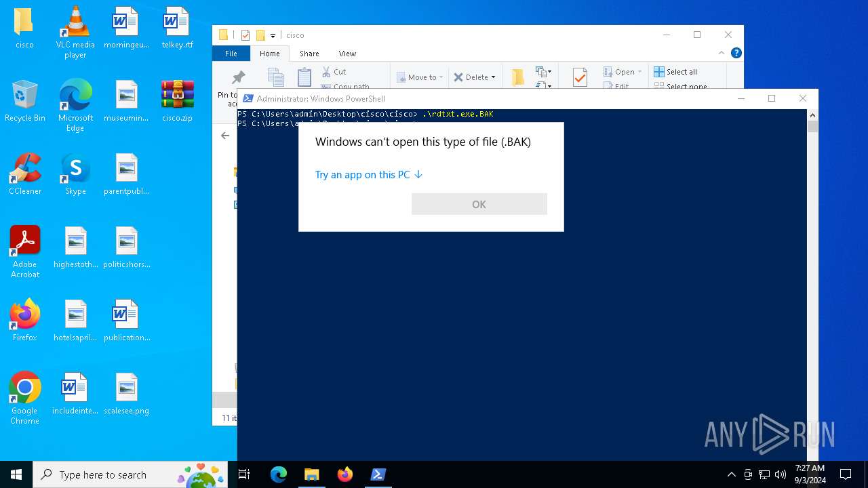Switch to PowerShell taskbar button

pyautogui.click(x=378, y=474)
